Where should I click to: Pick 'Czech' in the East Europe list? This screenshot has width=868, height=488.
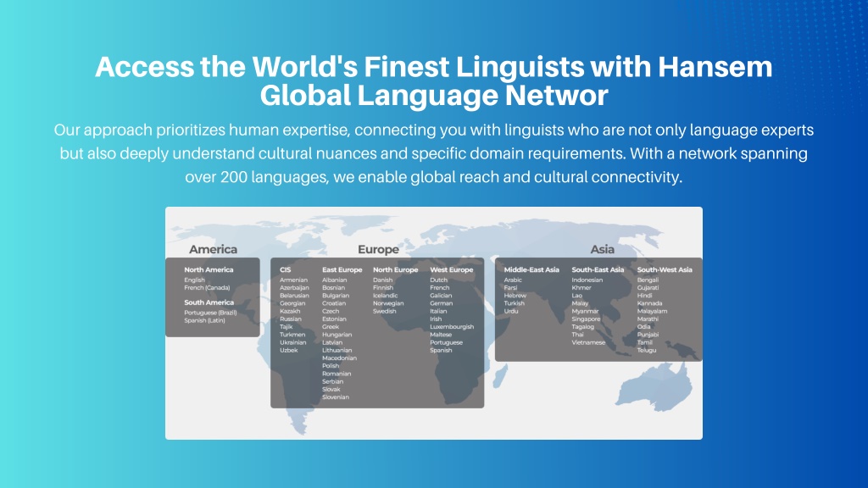click(331, 311)
